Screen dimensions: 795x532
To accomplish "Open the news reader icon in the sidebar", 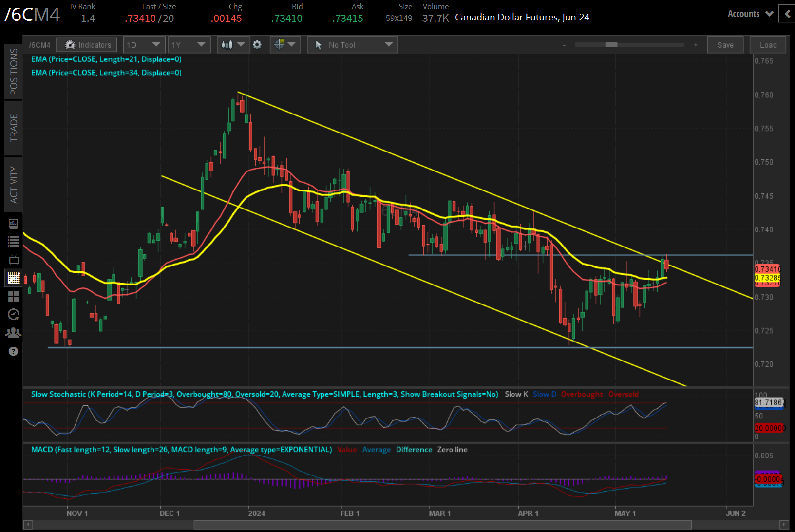I will (14, 223).
